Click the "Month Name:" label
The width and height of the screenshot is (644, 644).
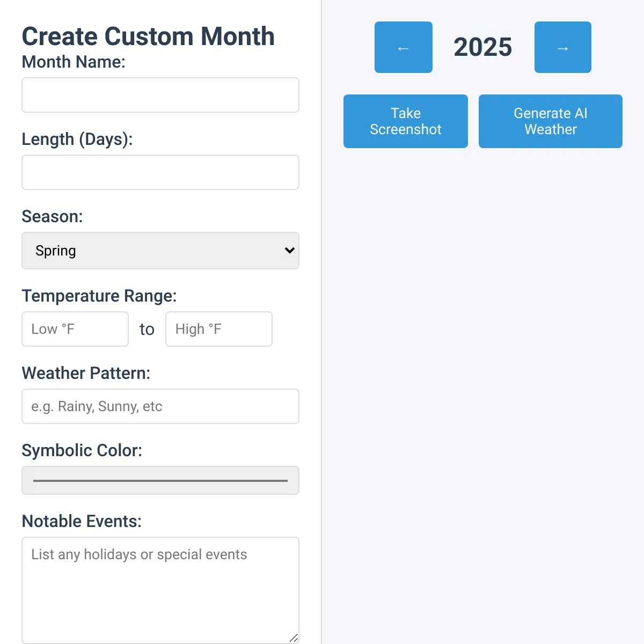(74, 62)
